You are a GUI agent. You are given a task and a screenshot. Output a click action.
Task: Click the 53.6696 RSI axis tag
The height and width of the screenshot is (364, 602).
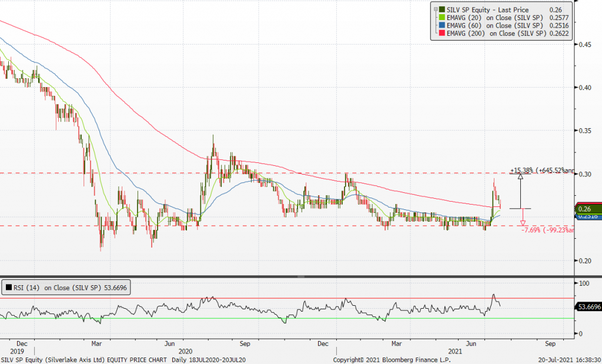coord(588,306)
